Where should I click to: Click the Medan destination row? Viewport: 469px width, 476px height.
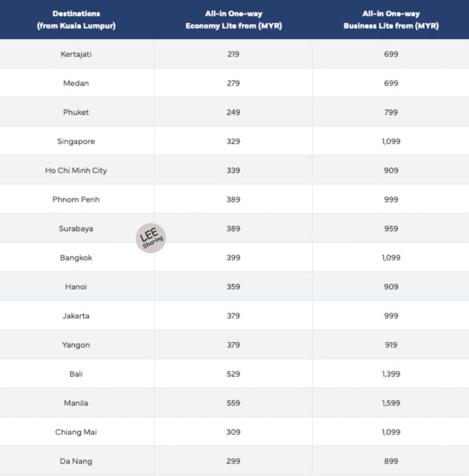[x=234, y=83]
